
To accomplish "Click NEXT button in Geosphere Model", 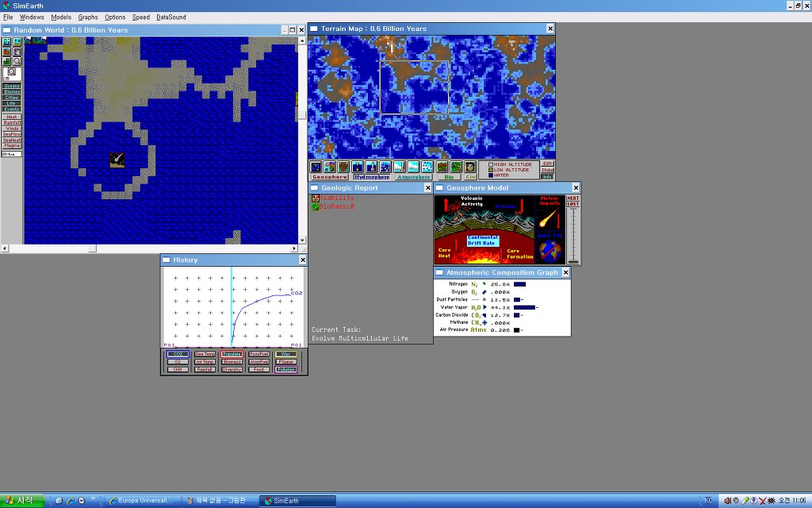I will (573, 198).
